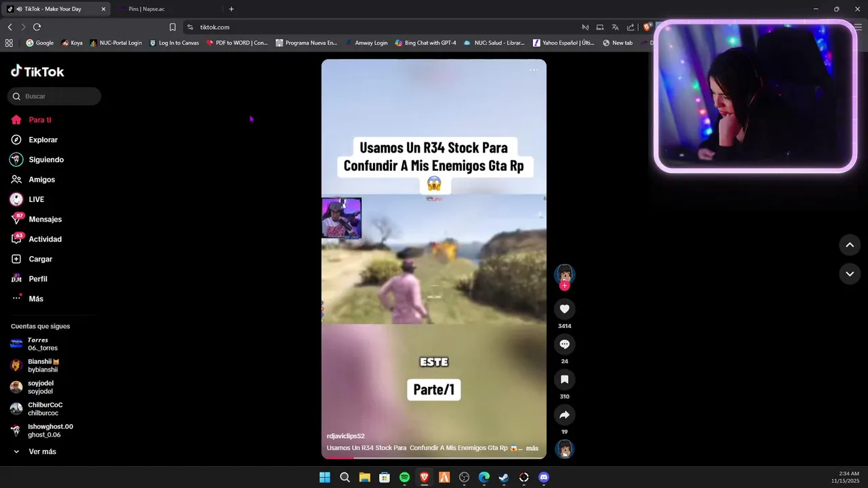
Task: Open Windows taskbar search
Action: coord(344,477)
